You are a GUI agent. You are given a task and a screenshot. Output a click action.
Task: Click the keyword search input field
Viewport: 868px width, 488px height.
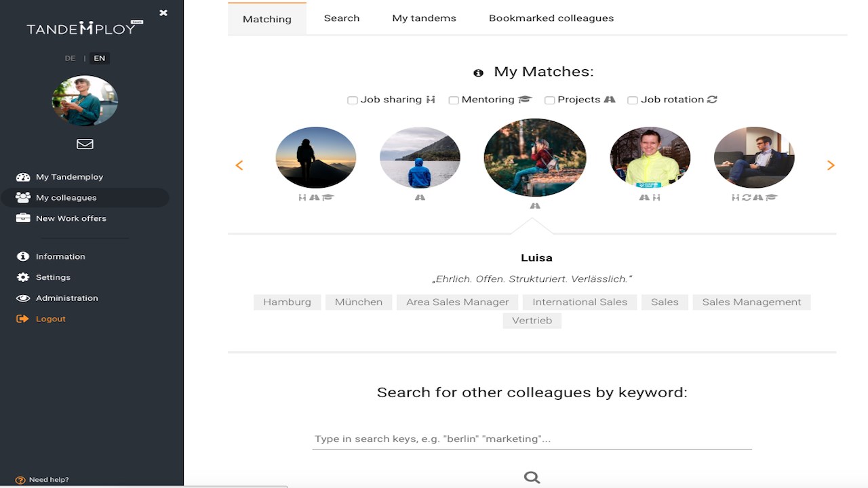(x=532, y=439)
